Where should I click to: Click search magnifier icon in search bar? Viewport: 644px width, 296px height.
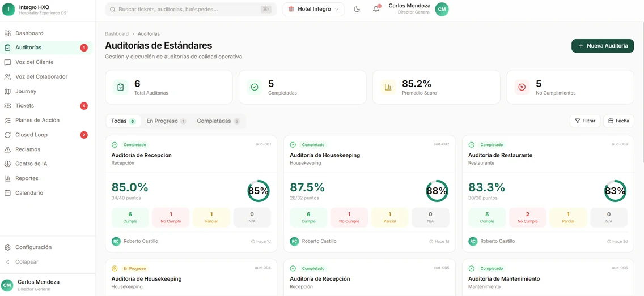click(113, 10)
